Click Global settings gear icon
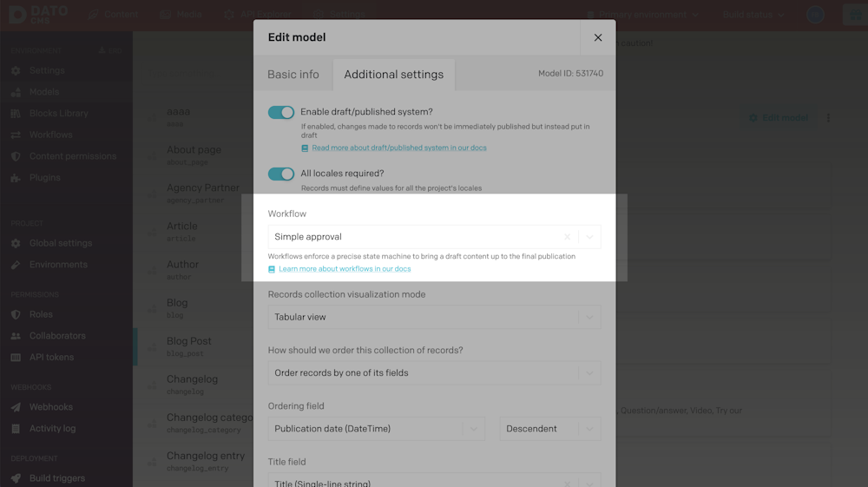Screen dimensions: 868x487 [16, 243]
